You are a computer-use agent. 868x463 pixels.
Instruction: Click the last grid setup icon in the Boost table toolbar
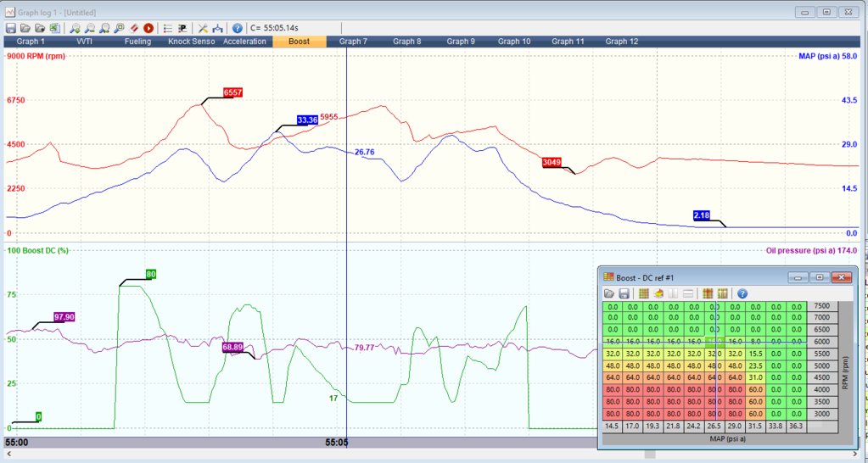(722, 293)
